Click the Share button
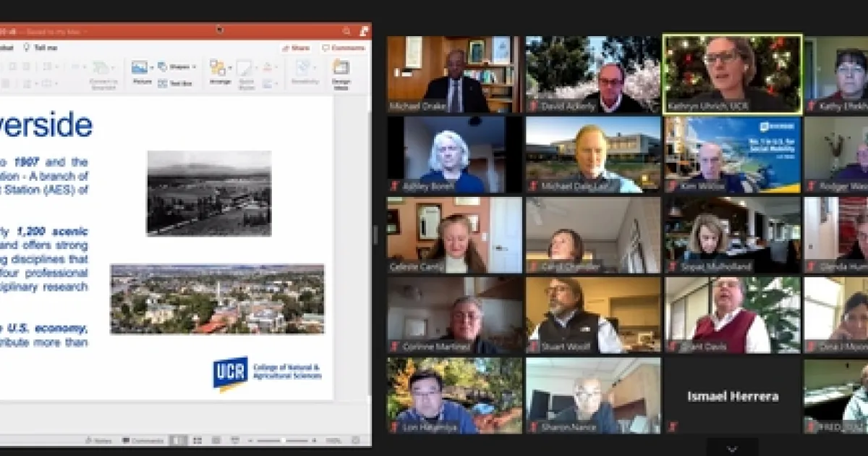This screenshot has height=456, width=868. coord(297,48)
